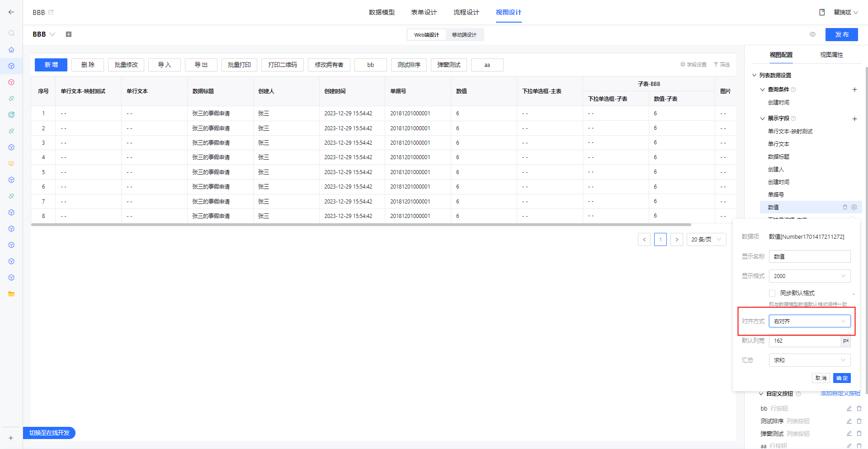Switch to Web端设计 mode
Image resolution: width=868 pixels, height=449 pixels.
coord(427,35)
